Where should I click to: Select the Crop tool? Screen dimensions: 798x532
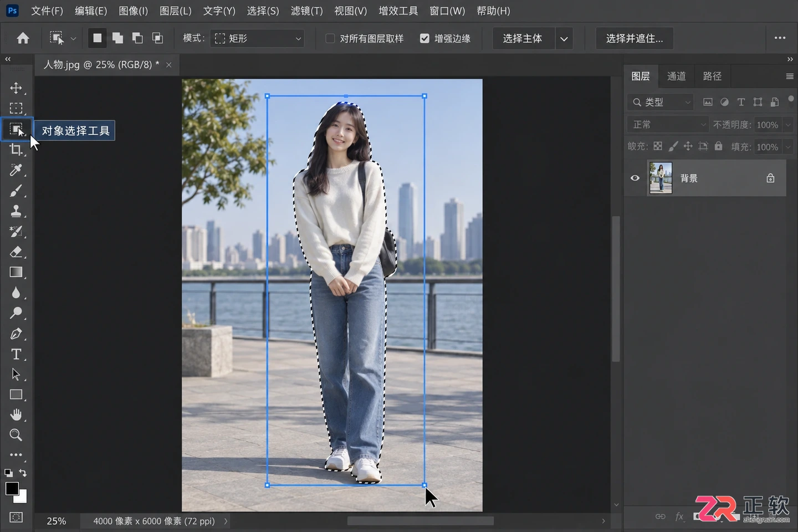[16, 150]
